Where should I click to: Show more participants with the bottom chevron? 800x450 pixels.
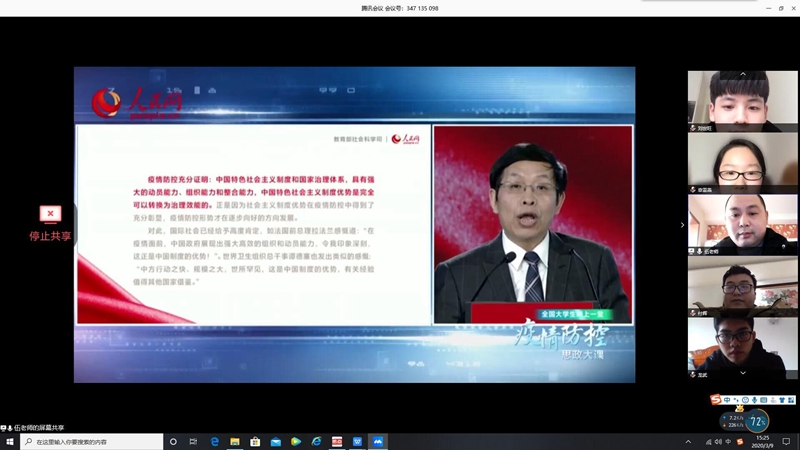(743, 373)
